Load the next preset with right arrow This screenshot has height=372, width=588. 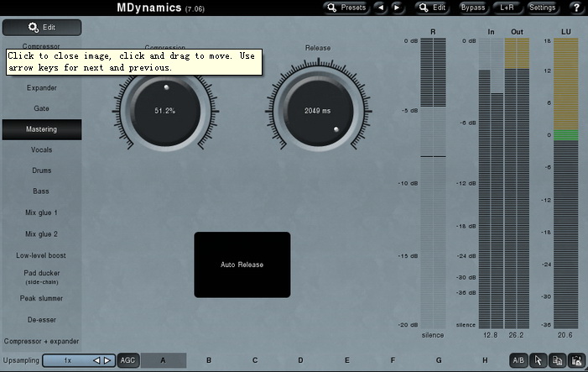pos(397,8)
